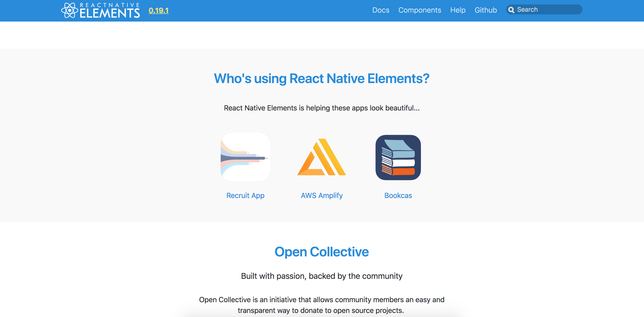Open the Recruit App icon thumbnail

click(x=245, y=157)
